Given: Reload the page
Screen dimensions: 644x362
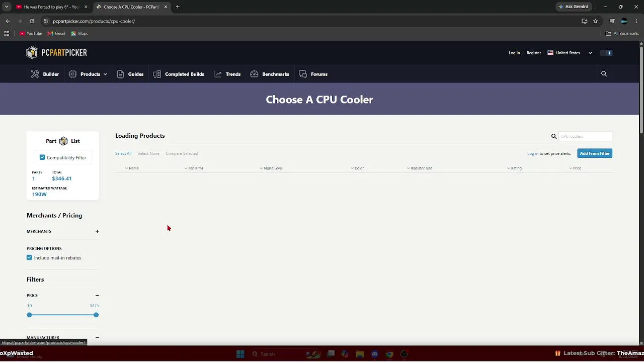Looking at the screenshot, I should (32, 21).
